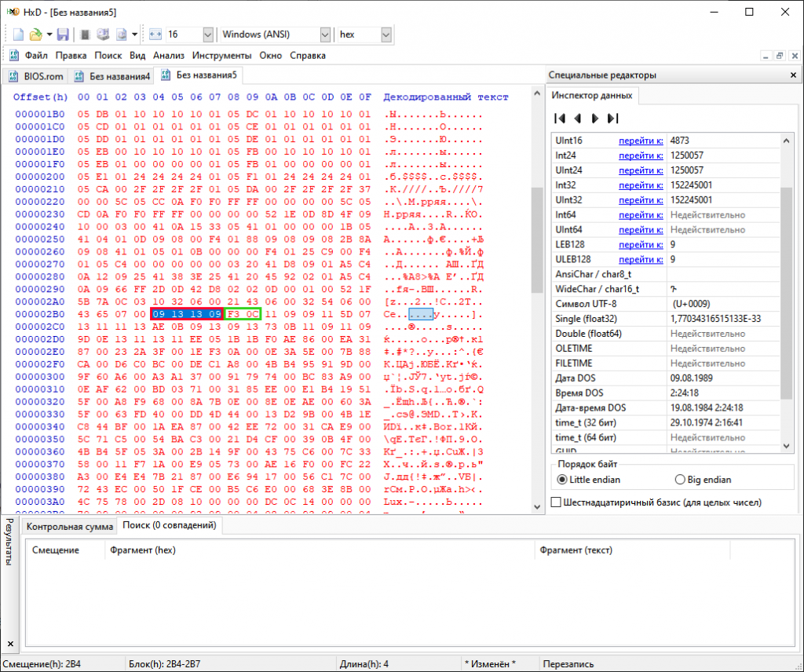
Task: Open the Окно menu
Action: (x=271, y=56)
